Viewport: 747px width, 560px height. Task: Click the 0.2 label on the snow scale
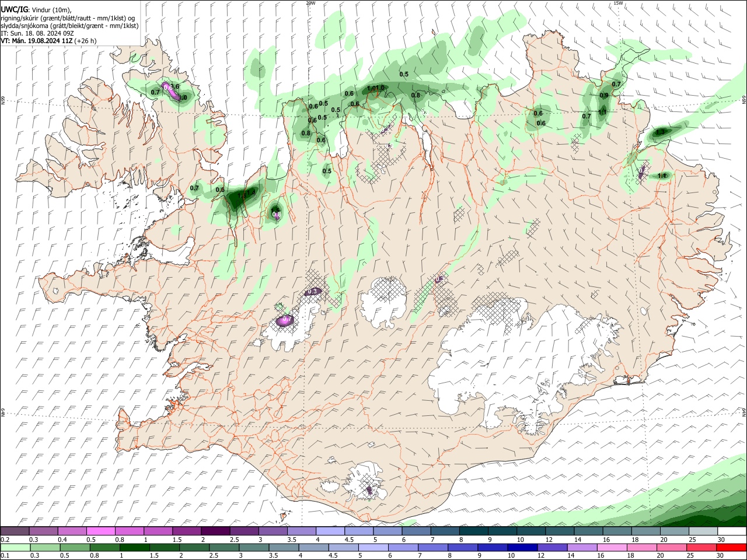pyautogui.click(x=4, y=540)
